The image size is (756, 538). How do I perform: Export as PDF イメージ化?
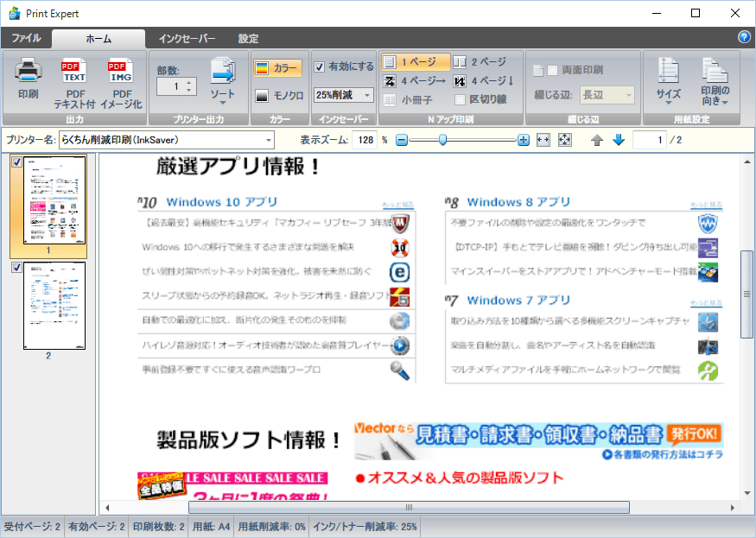(x=121, y=83)
